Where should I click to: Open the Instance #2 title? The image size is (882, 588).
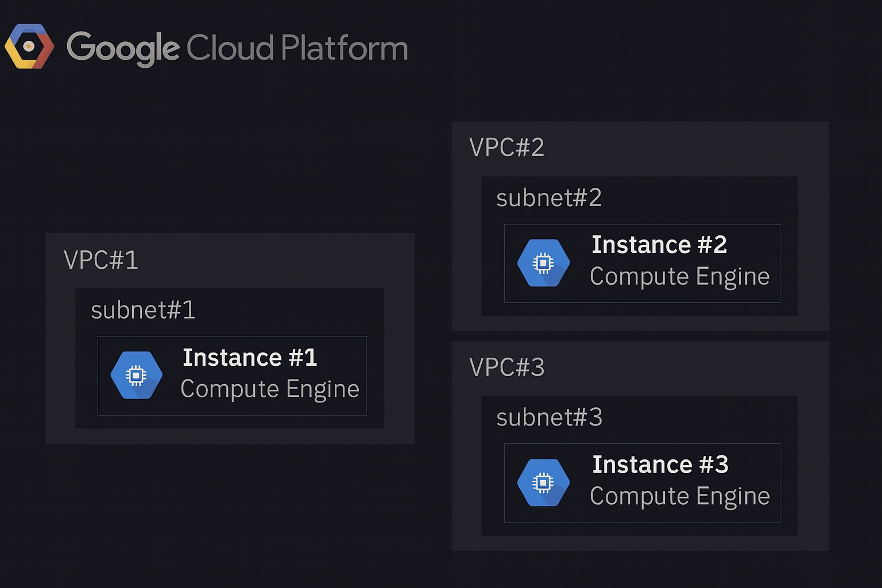point(659,245)
